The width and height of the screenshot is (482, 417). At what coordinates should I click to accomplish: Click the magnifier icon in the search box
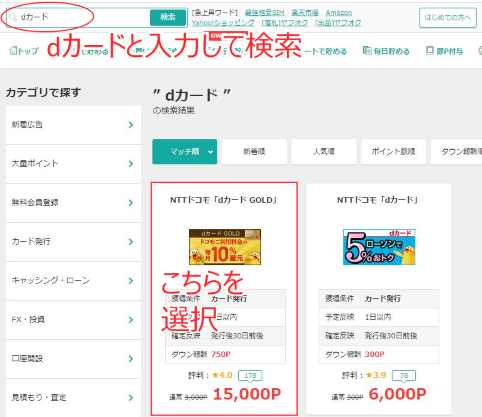click(13, 17)
